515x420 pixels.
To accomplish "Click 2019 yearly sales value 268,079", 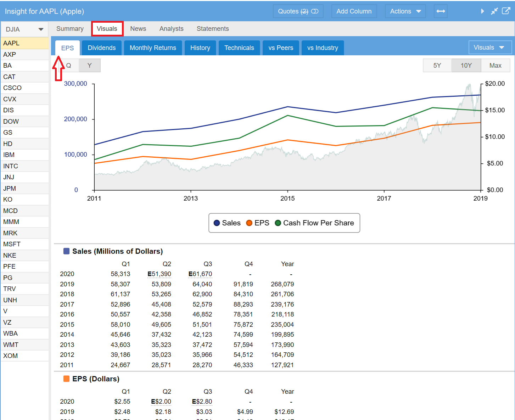I will point(282,284).
